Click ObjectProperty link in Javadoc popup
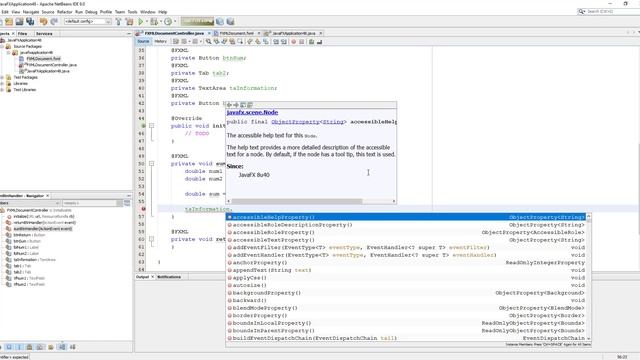This screenshot has height=360, width=640. 296,122
